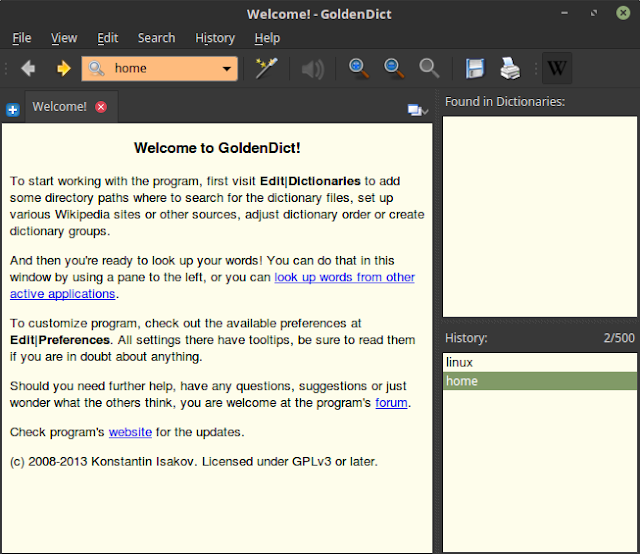Select linux in the History list
The height and width of the screenshot is (554, 640).
coord(540,363)
